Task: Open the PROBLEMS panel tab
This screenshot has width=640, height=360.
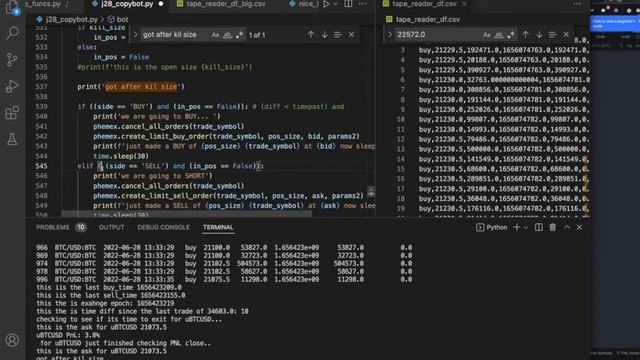Action: 53,227
